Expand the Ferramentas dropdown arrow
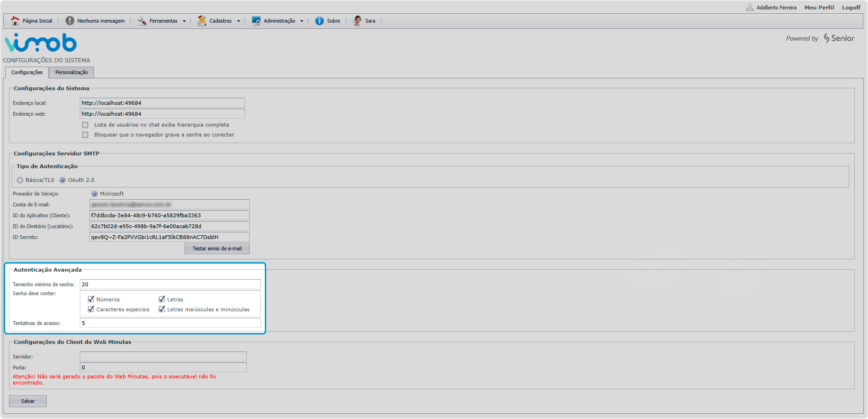Viewport: 868px width, 419px height. tap(184, 21)
